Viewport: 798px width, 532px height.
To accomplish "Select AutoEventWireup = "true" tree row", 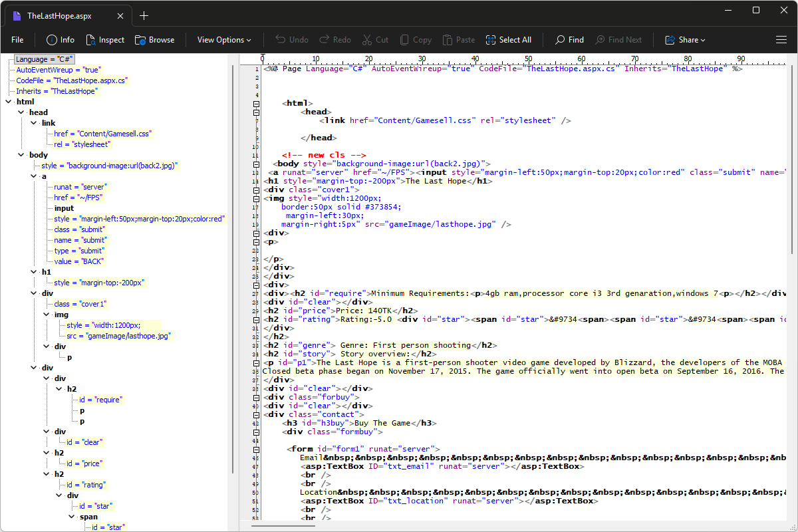I will pyautogui.click(x=59, y=70).
